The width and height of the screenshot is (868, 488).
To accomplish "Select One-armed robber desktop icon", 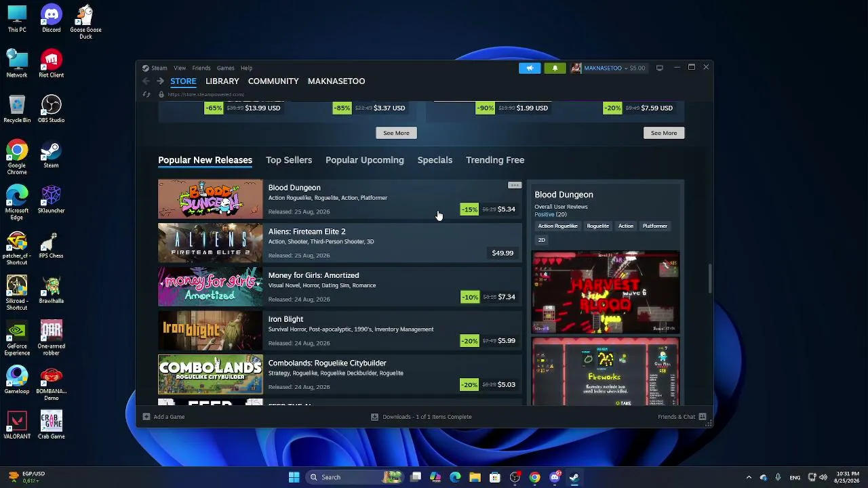I will pos(51,338).
